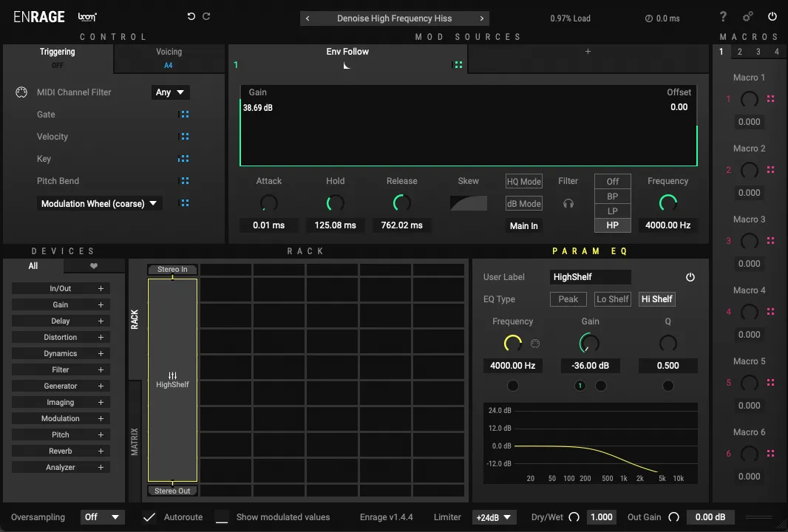Adjust the Dry/Wet knob

click(574, 517)
